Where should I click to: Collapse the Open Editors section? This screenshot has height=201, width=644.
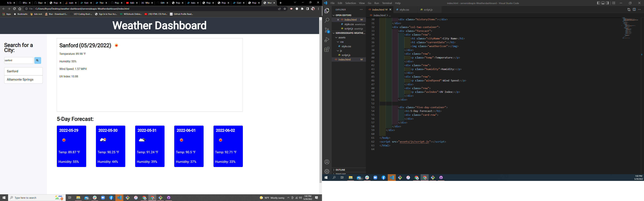343,15
